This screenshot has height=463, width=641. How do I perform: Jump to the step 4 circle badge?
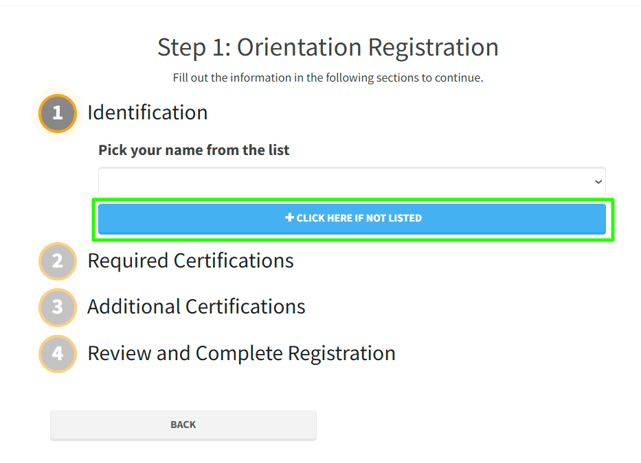click(57, 353)
